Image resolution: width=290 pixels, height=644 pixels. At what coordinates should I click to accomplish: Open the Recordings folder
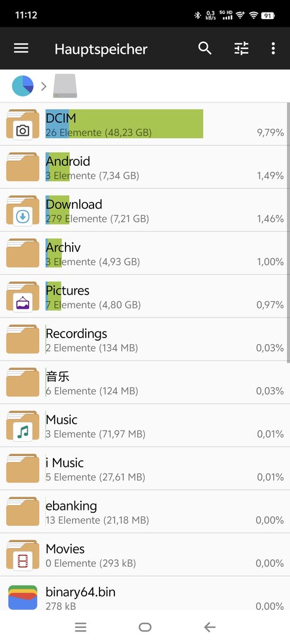[145, 340]
